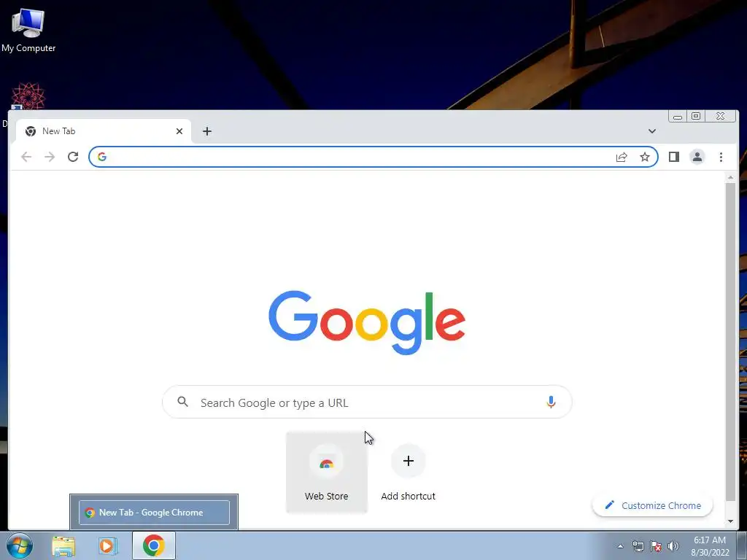Image resolution: width=747 pixels, height=560 pixels.
Task: Start voice search with the microphone
Action: coord(551,402)
